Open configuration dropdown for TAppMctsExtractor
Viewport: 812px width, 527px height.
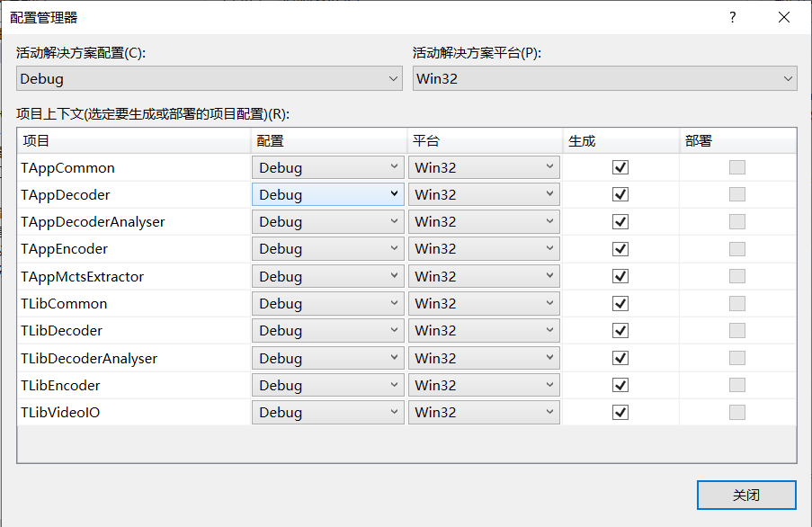coord(328,276)
